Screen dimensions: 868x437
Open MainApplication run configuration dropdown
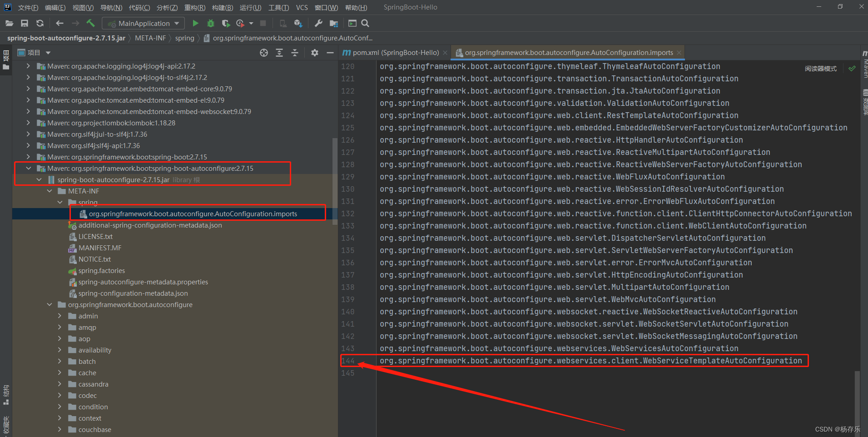click(x=144, y=23)
